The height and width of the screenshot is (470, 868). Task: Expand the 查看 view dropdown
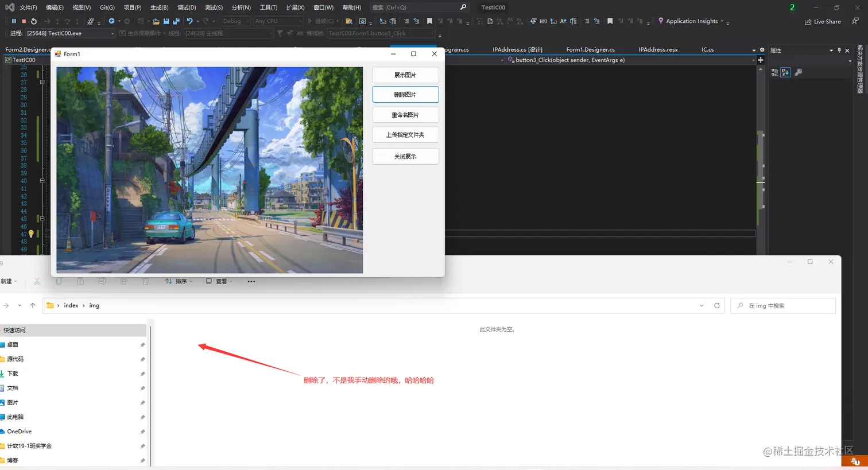pos(219,281)
